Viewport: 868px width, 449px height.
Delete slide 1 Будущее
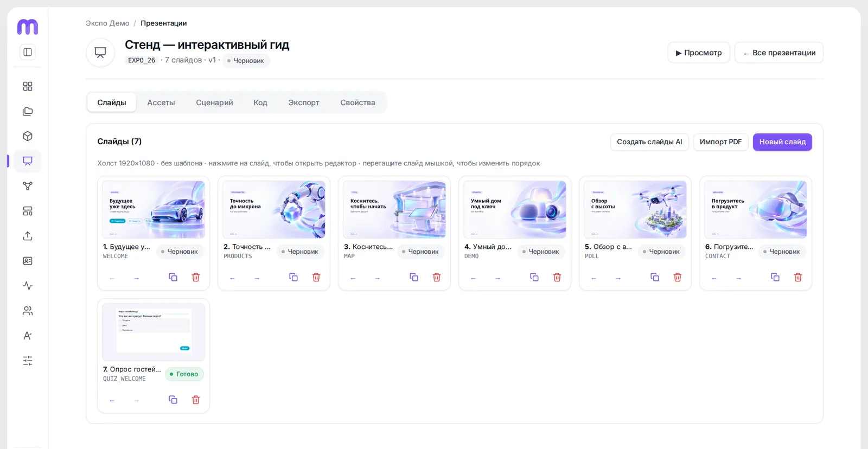pos(196,277)
